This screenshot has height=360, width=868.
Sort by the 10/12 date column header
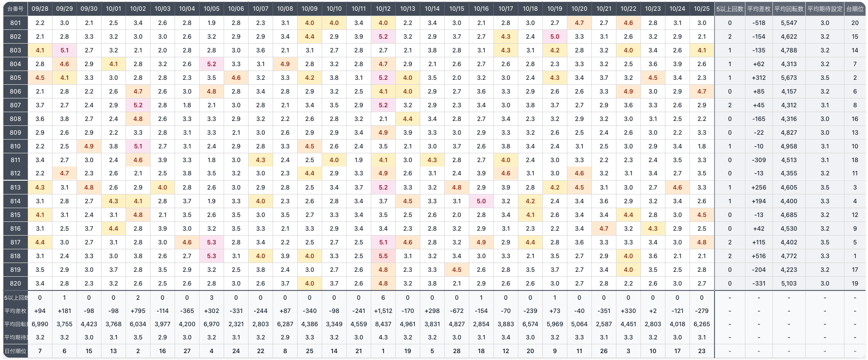[x=383, y=9]
